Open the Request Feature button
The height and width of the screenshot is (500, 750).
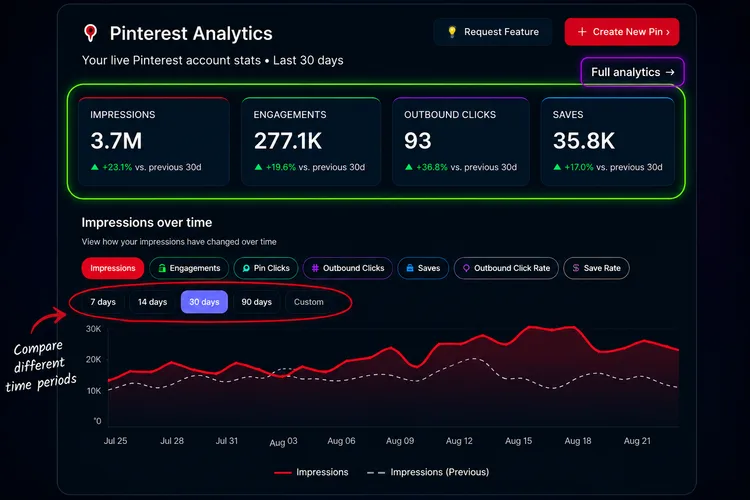[x=493, y=32]
